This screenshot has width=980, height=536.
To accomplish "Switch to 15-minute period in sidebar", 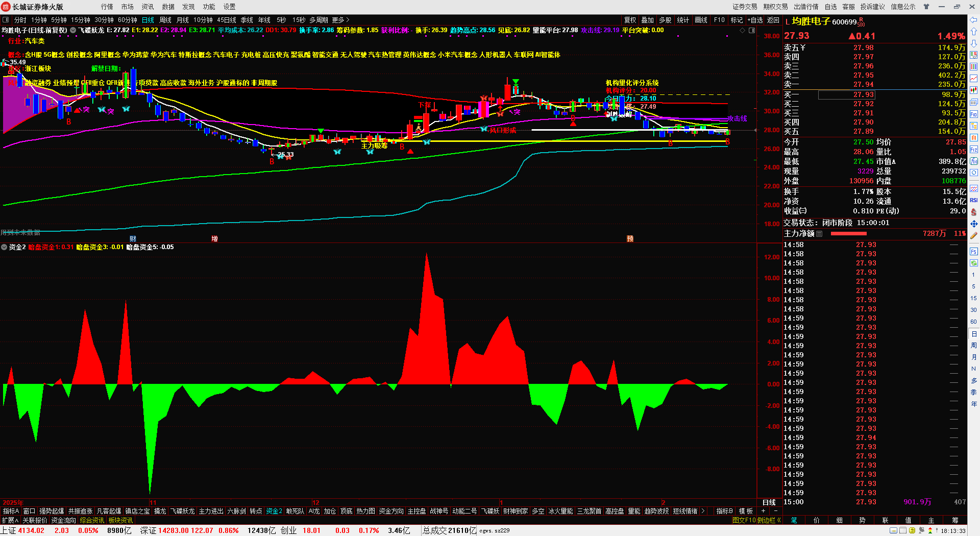I will coord(974,298).
